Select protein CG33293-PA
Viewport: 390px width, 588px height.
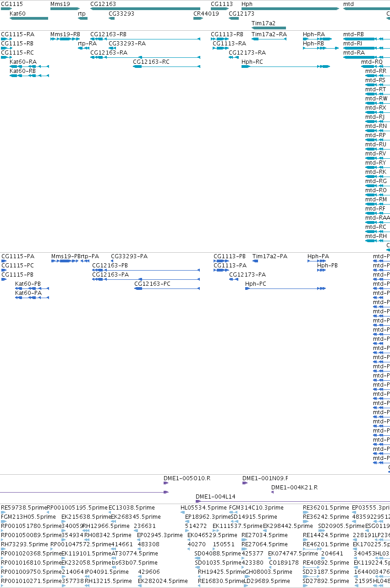[129, 256]
